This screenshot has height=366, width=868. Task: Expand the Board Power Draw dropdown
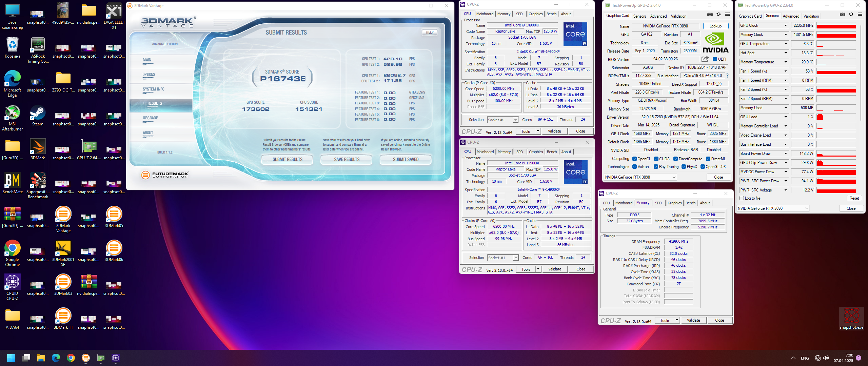[x=785, y=154]
